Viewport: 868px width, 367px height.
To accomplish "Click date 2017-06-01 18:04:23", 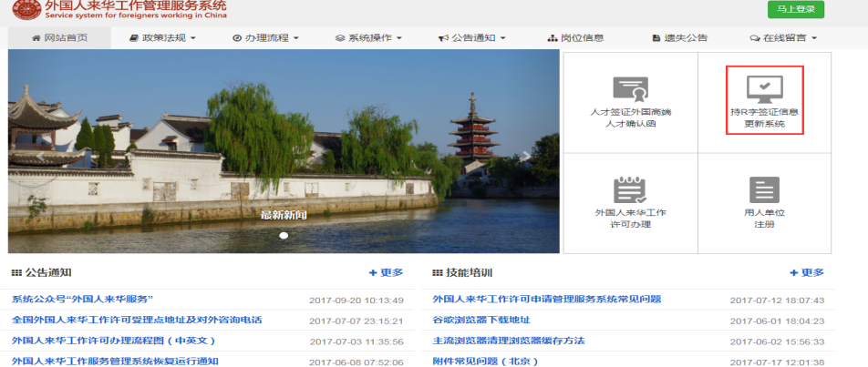I will coord(777,321).
